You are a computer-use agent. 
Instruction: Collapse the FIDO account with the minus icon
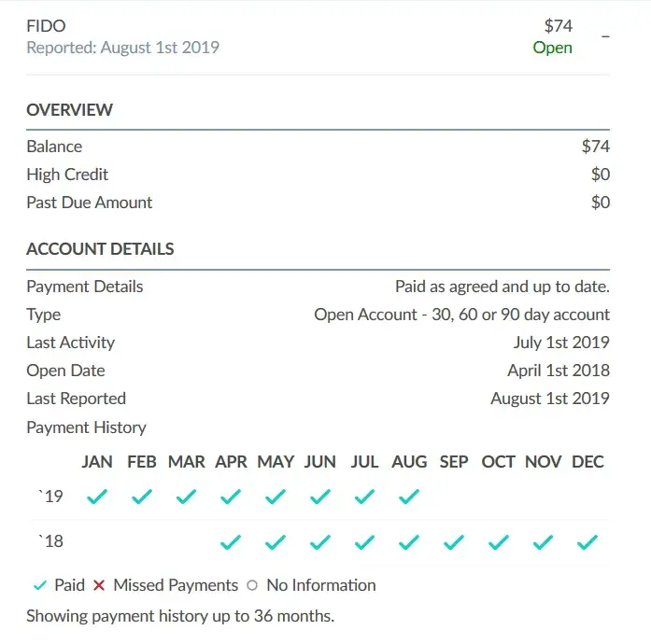click(x=605, y=36)
